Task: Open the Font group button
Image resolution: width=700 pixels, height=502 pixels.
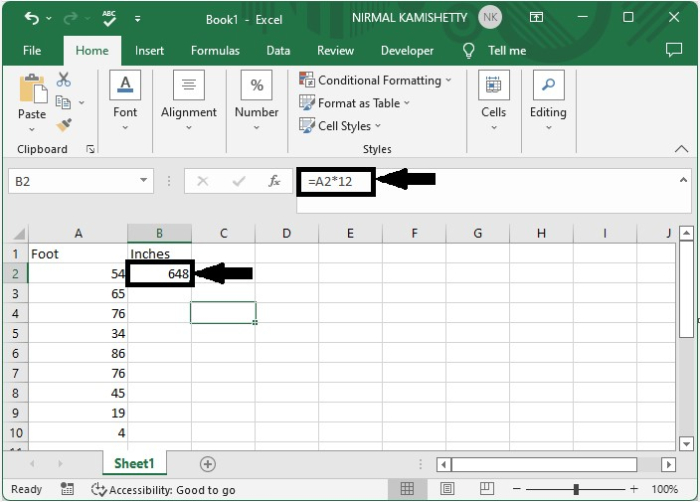Action: 125,100
